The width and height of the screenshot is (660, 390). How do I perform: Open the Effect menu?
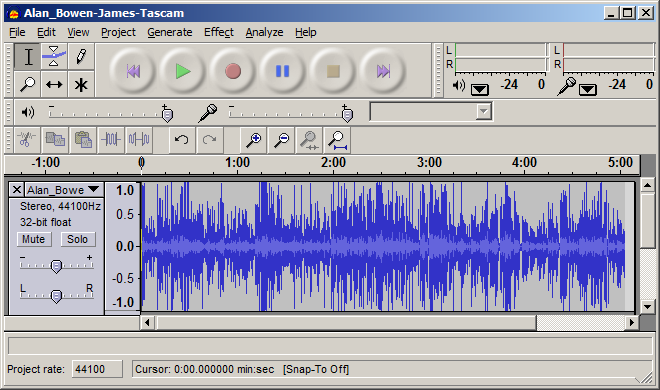[x=219, y=32]
